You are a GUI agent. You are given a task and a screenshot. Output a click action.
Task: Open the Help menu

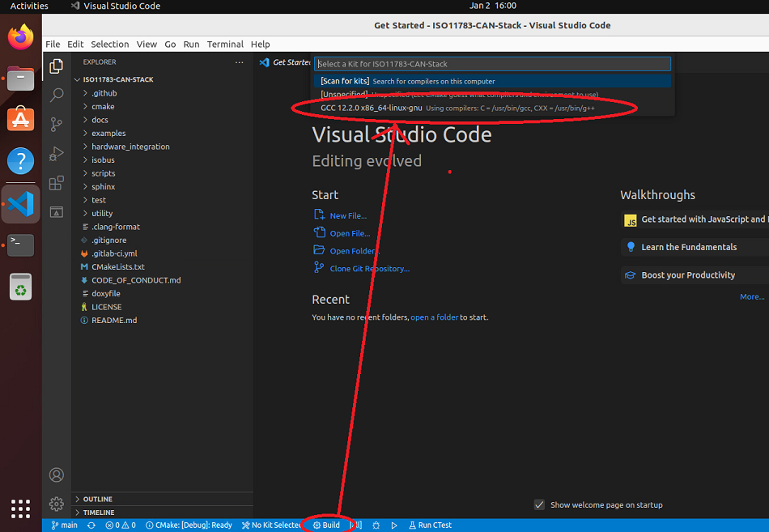(261, 45)
